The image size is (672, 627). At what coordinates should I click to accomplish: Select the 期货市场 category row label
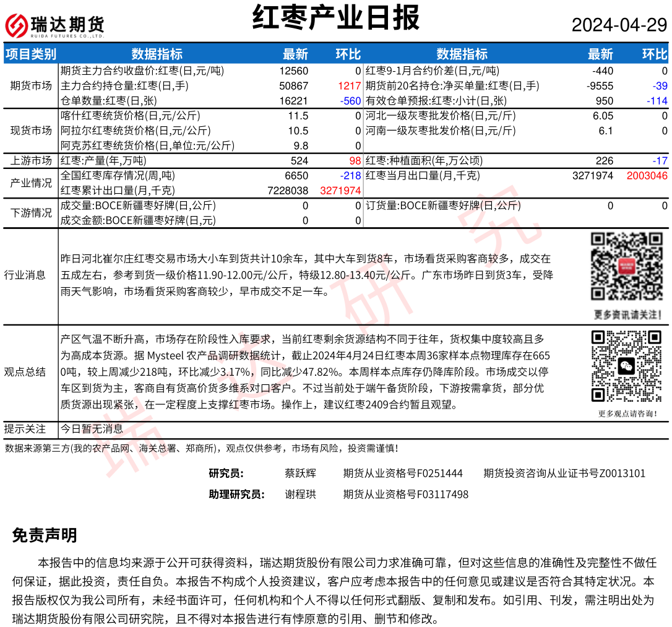(x=31, y=86)
